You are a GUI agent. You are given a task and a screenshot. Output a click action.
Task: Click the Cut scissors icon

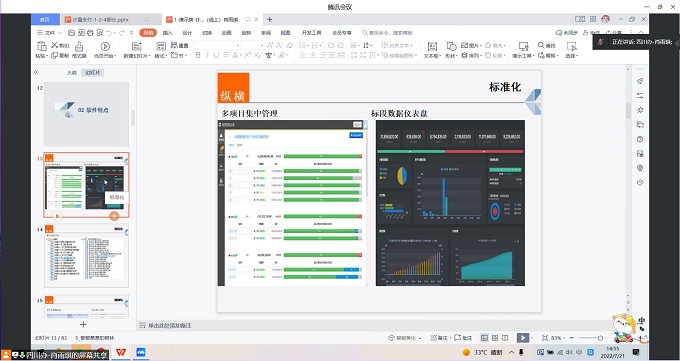55,45
